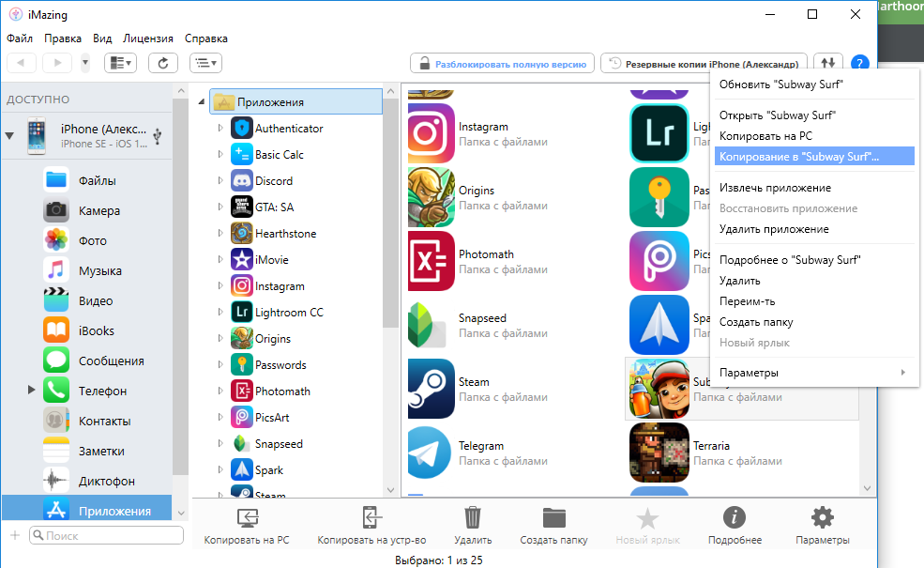Click the Копировать на PC toolbar button
Image resolution: width=924 pixels, height=568 pixels.
[x=247, y=525]
